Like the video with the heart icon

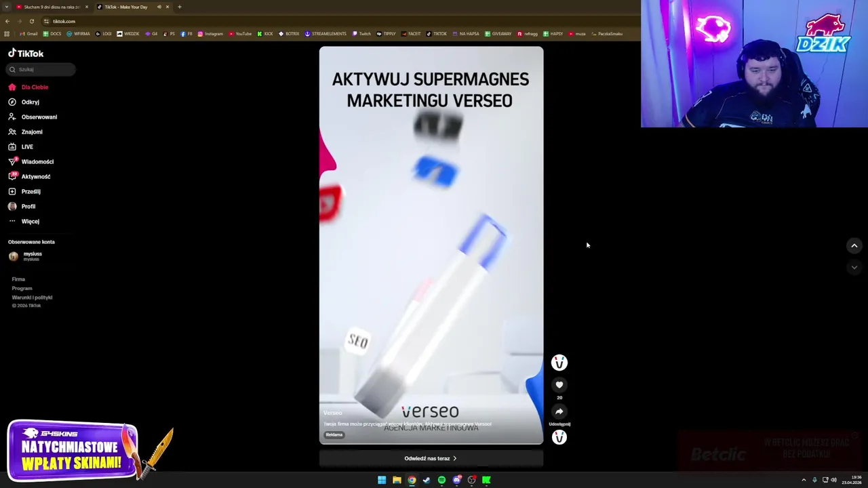[559, 385]
